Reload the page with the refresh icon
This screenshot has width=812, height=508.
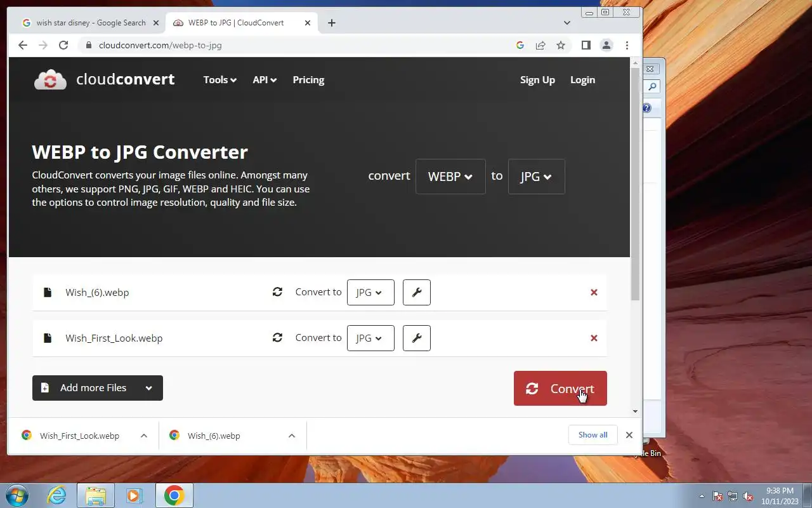[x=63, y=45]
